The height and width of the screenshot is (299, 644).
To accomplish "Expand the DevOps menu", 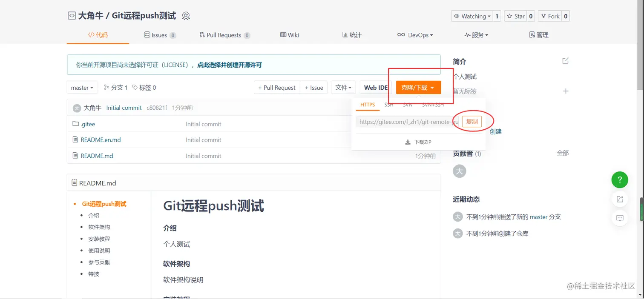I will click(415, 35).
